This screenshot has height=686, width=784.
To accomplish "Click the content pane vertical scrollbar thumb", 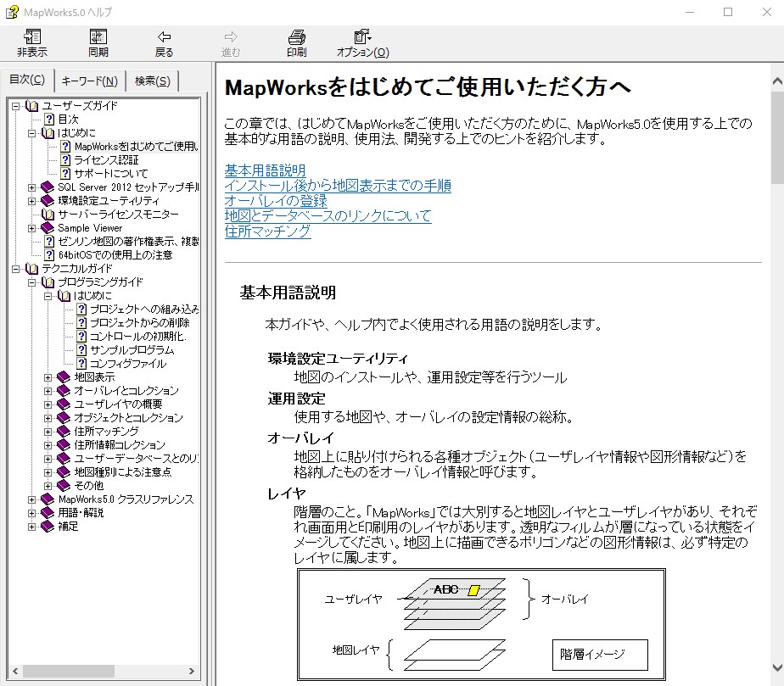I will click(x=777, y=138).
